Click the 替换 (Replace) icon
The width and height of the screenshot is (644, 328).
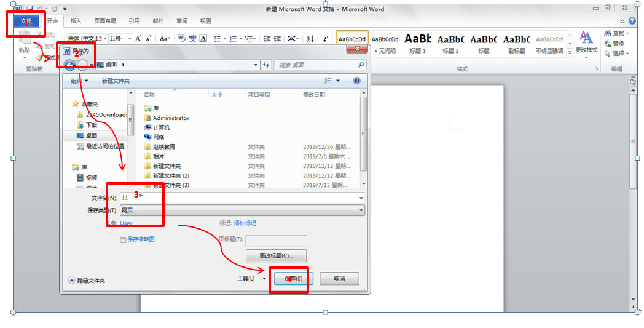608,43
